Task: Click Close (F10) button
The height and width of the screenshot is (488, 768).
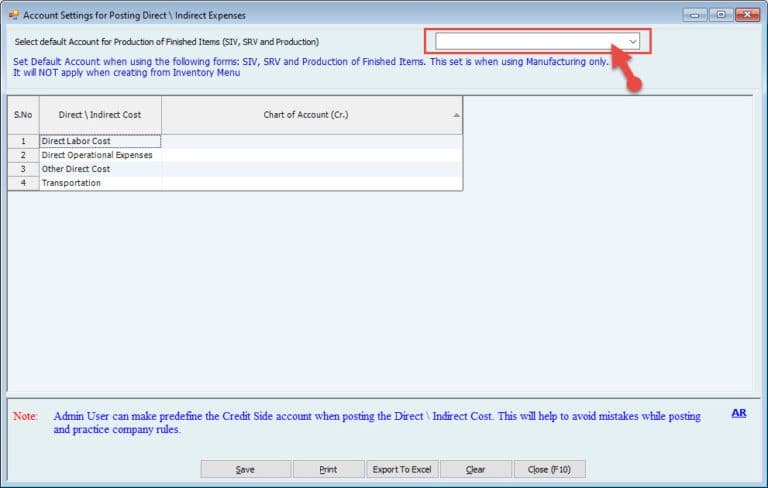Action: (x=549, y=469)
